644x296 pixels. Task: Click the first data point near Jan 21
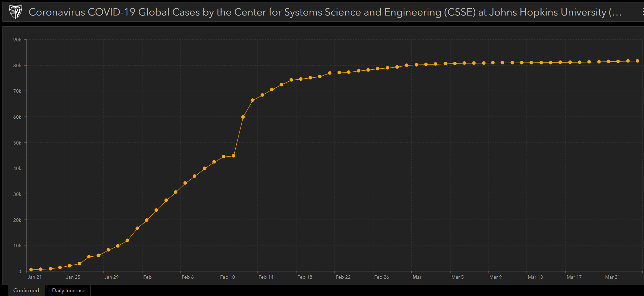coord(31,270)
